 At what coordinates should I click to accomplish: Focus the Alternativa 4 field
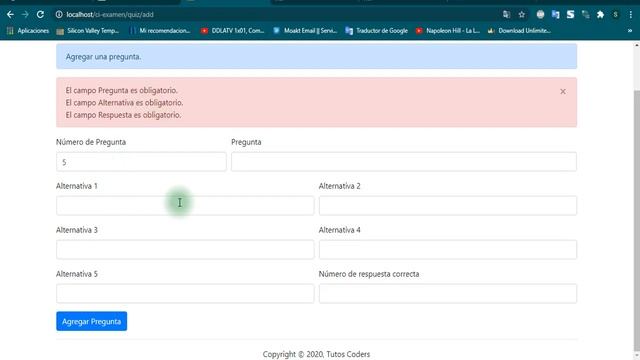[448, 249]
